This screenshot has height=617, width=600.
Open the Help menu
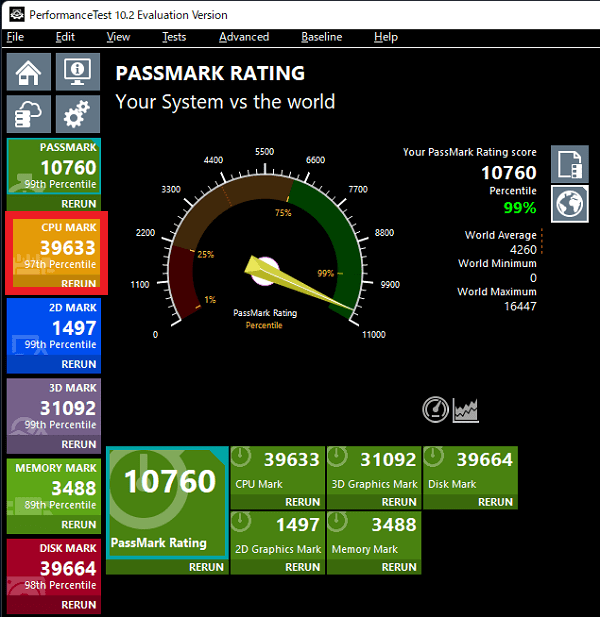[x=386, y=37]
